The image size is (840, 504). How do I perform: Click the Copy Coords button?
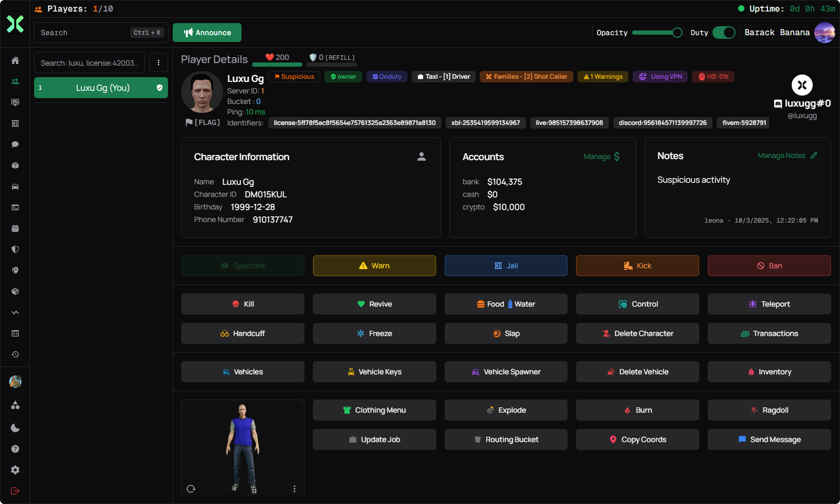click(637, 439)
